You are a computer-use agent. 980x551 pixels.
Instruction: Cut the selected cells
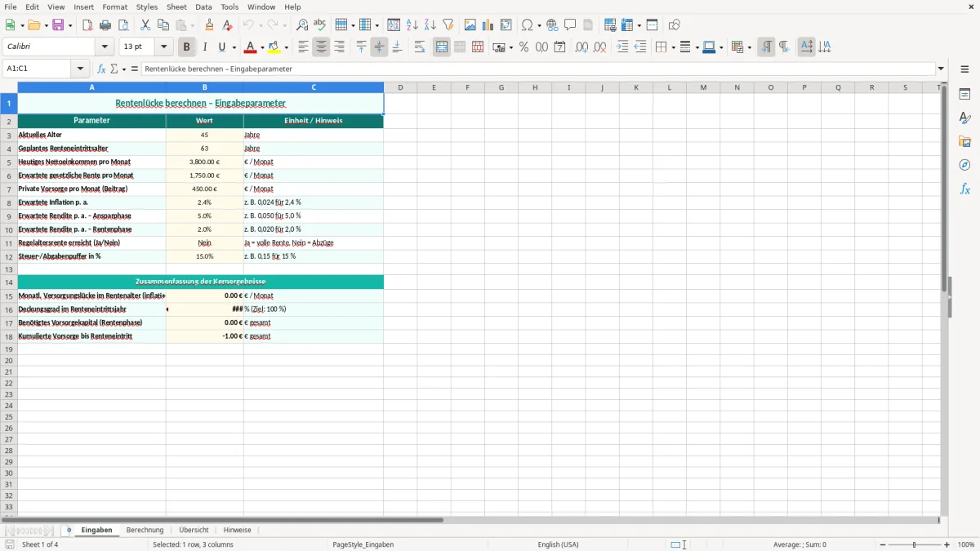coord(145,25)
